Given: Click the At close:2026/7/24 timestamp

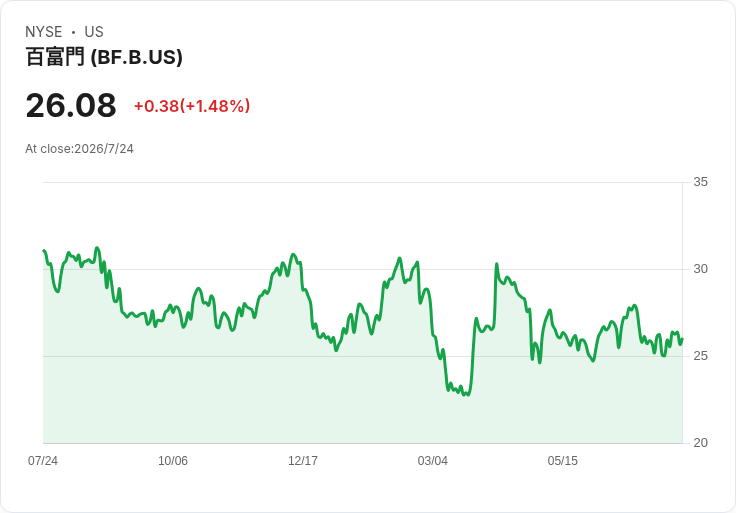Looking at the screenshot, I should point(79,149).
